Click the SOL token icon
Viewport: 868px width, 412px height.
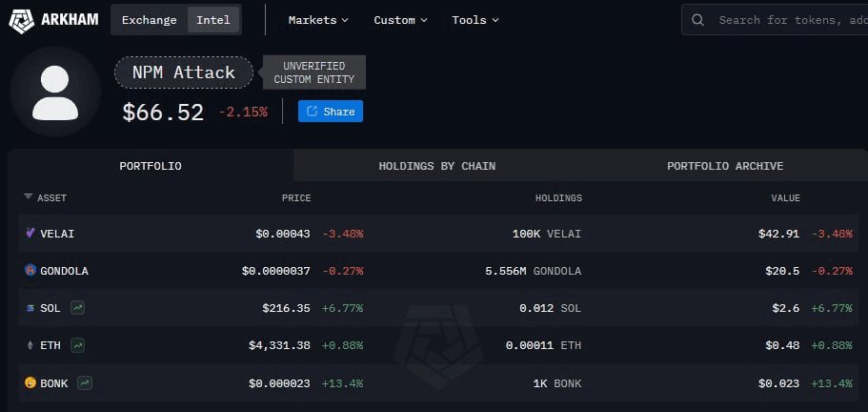(30, 308)
